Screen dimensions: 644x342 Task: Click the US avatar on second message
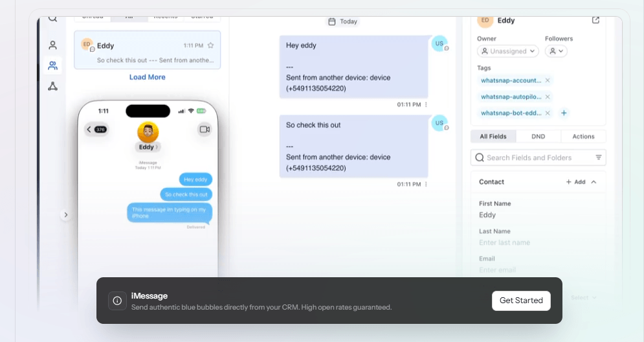tap(439, 123)
